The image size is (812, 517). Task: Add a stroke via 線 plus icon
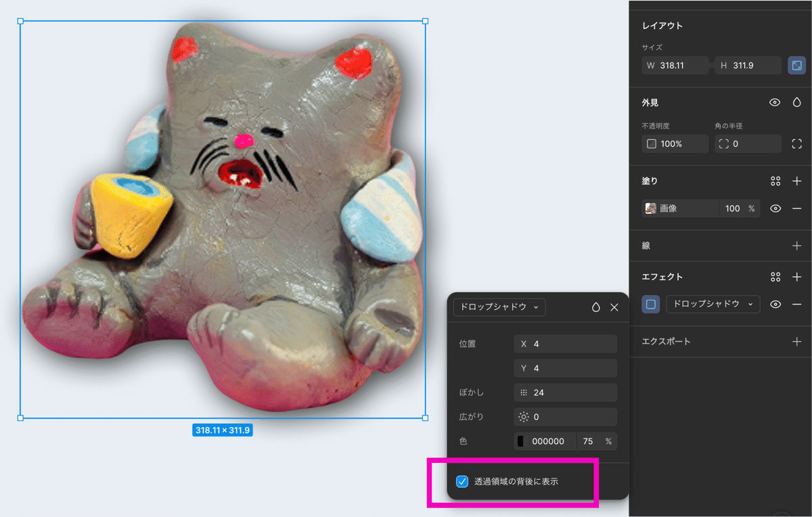click(796, 246)
